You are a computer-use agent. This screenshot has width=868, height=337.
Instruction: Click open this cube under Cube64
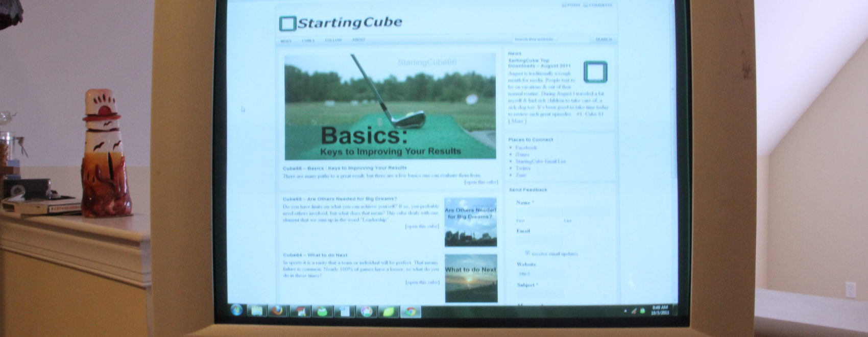tap(422, 282)
